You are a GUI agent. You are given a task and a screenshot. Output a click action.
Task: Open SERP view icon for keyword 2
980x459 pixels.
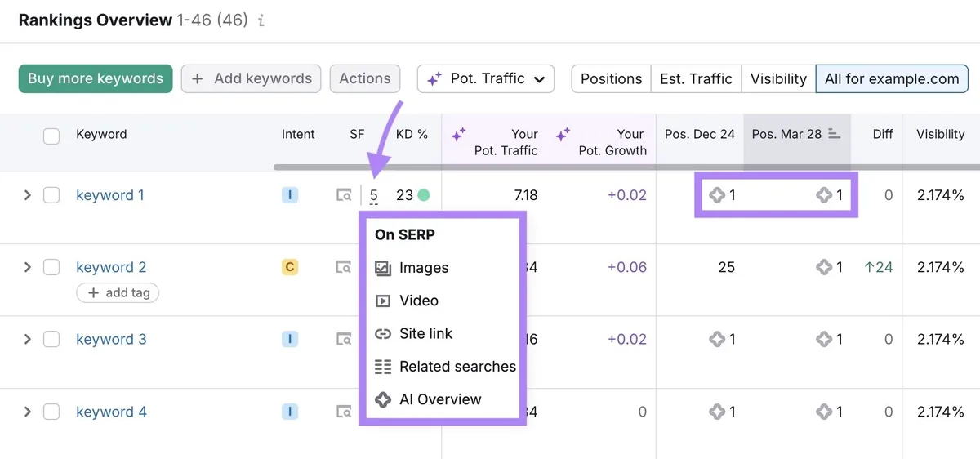[x=345, y=267]
